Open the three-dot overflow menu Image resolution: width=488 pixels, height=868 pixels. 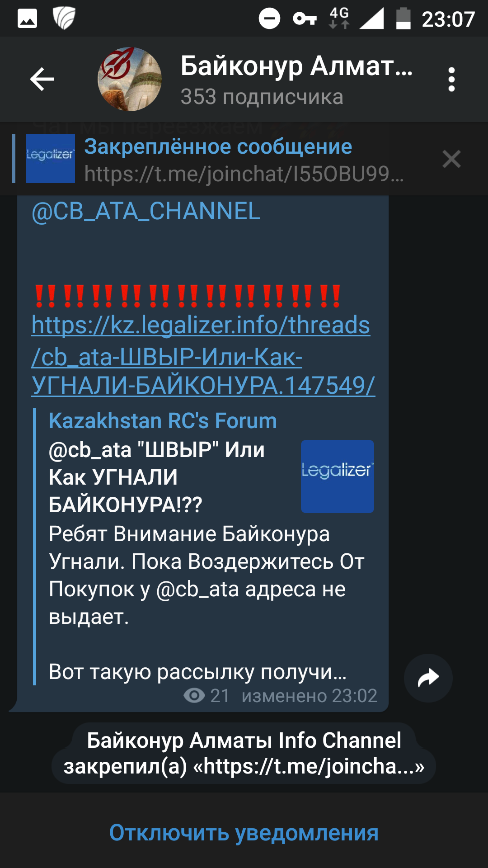451,80
